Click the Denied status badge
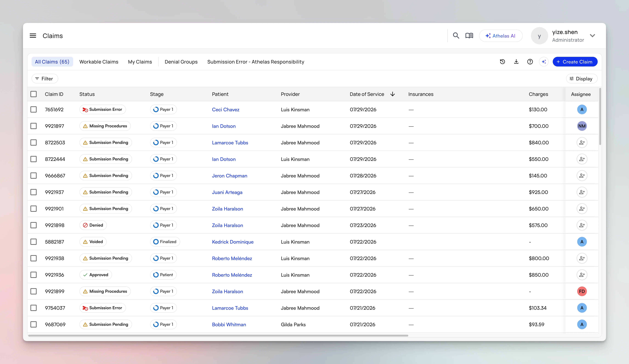The height and width of the screenshot is (364, 629). [x=93, y=225]
